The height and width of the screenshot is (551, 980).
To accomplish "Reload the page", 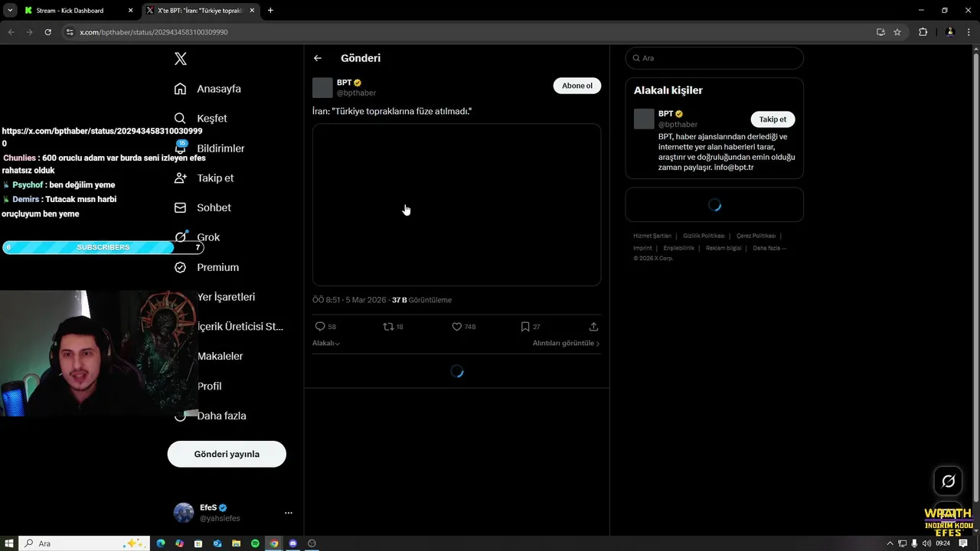I will pos(47,32).
